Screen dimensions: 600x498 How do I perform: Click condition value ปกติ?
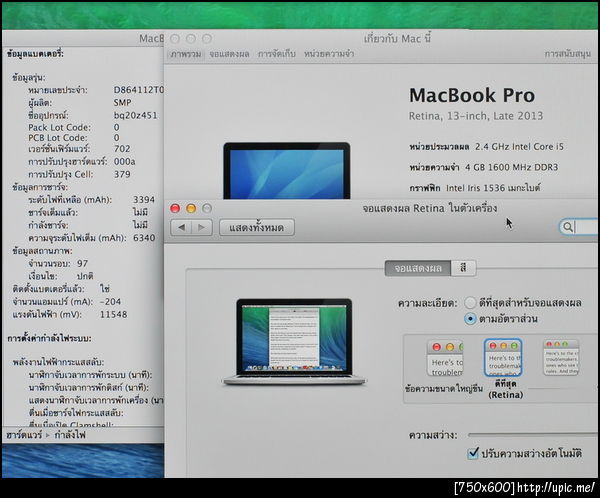[85, 276]
